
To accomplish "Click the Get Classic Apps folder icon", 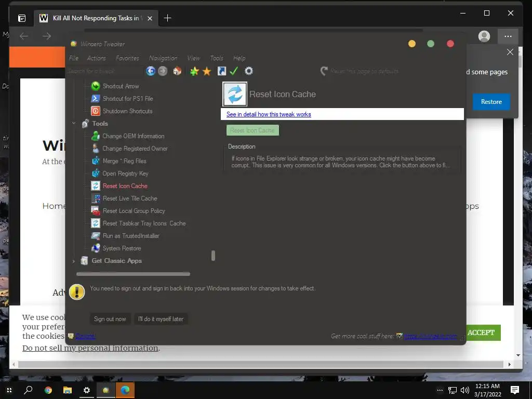I will point(85,261).
